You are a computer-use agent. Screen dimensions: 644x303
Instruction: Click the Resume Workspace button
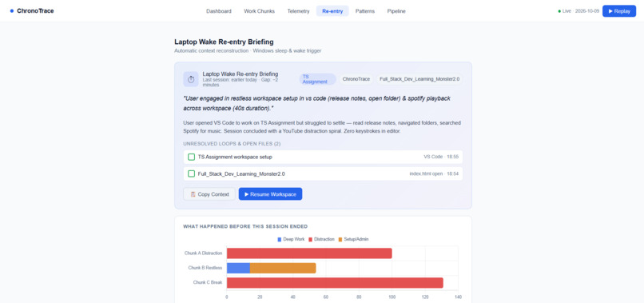point(270,194)
